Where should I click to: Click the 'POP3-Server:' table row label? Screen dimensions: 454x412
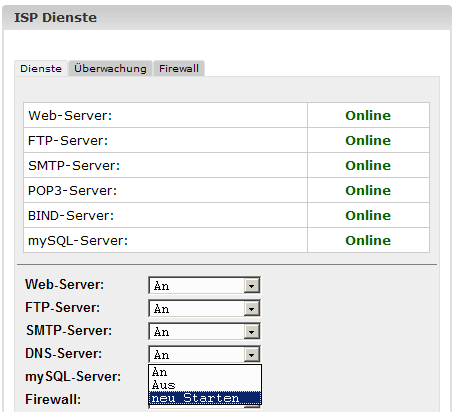(x=72, y=191)
